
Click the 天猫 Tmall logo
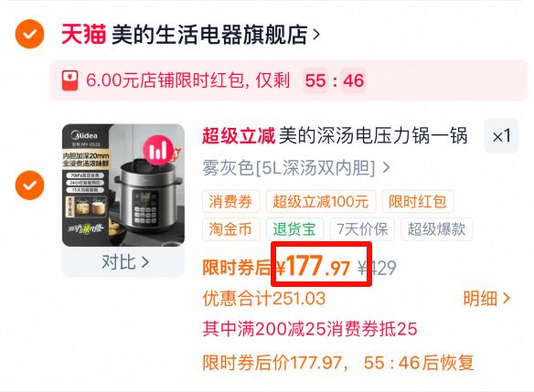click(x=83, y=34)
